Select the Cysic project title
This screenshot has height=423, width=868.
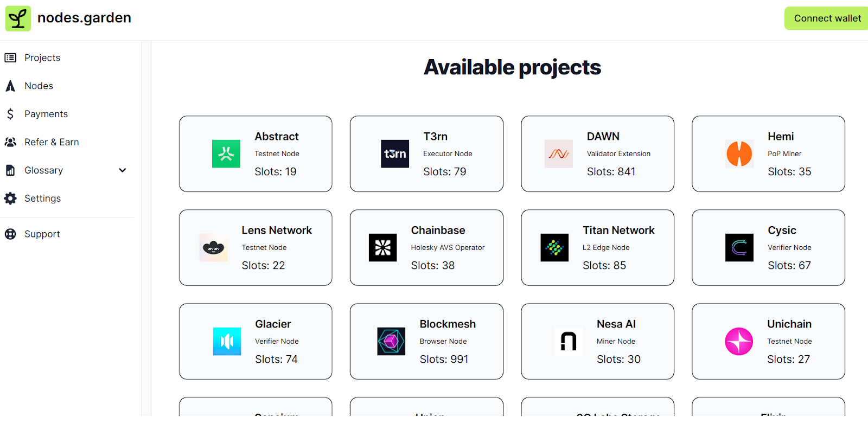point(782,230)
